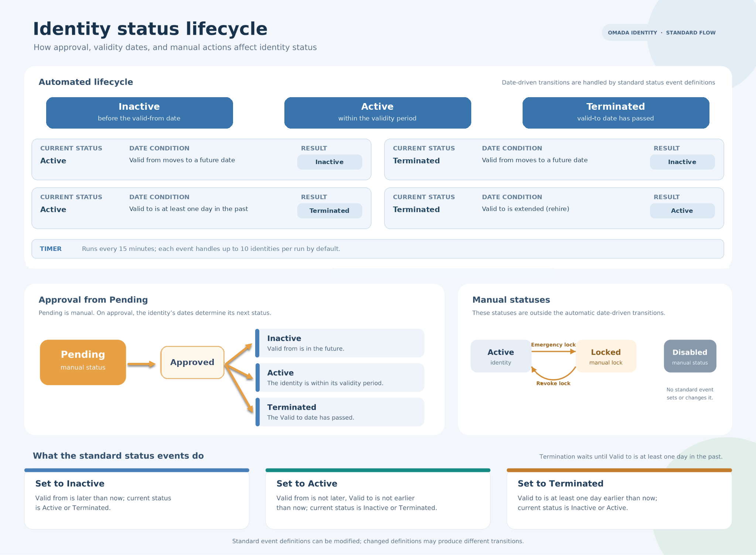Click the Disabled manual status box
The image size is (756, 555).
pyautogui.click(x=690, y=356)
